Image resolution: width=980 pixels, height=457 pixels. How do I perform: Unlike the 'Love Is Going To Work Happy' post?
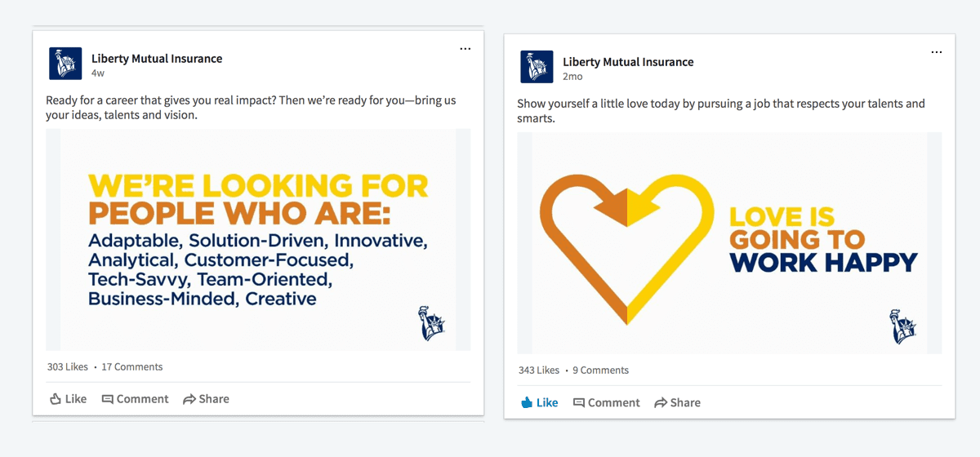click(x=540, y=402)
